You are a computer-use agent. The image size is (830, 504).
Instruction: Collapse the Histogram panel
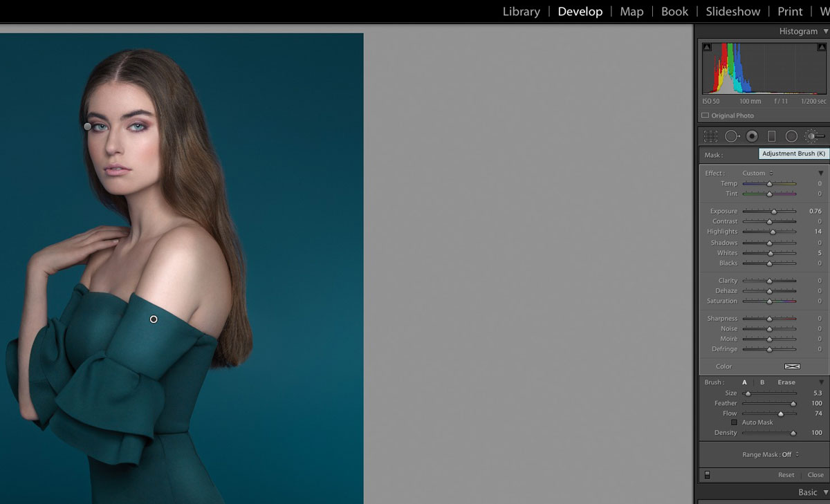point(826,31)
